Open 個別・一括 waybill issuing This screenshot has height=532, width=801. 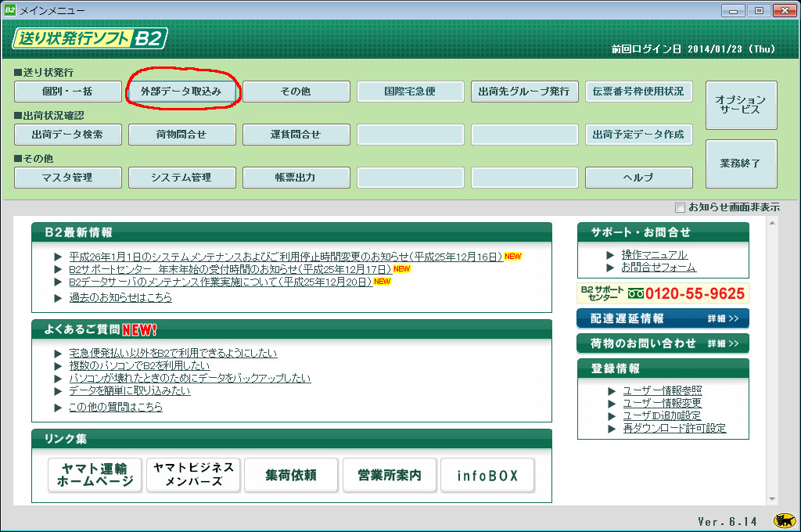[x=68, y=92]
